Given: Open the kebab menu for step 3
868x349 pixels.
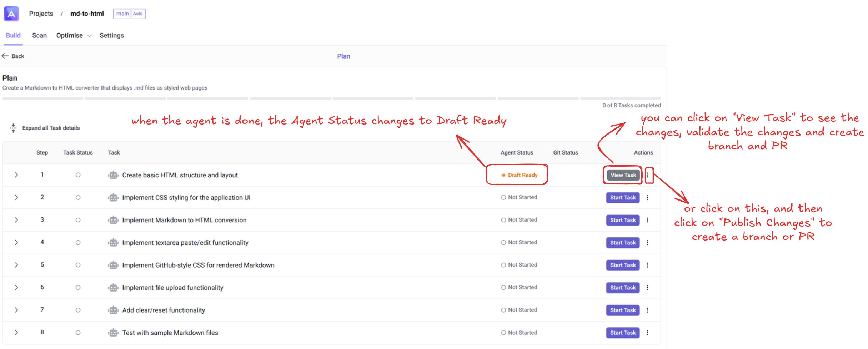Looking at the screenshot, I should tap(647, 220).
